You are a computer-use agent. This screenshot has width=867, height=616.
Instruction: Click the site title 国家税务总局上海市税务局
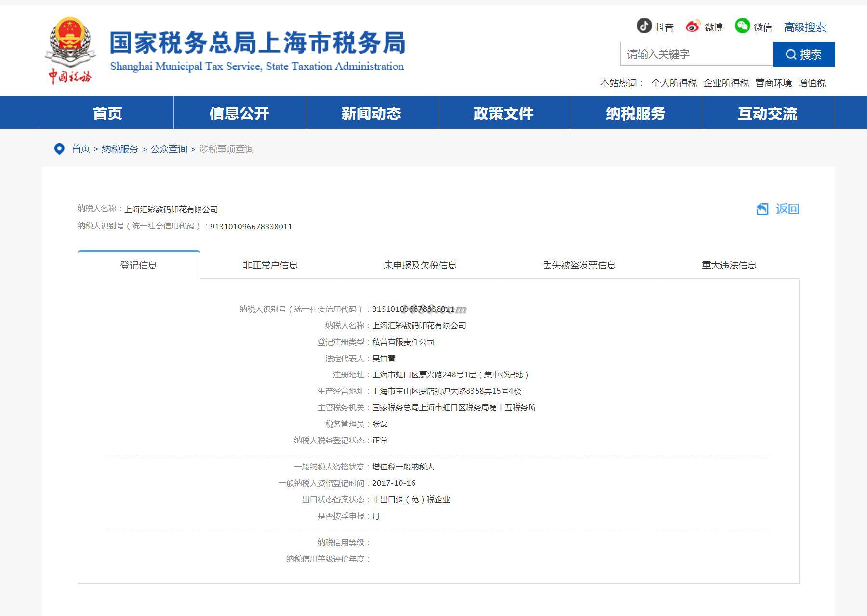click(258, 42)
